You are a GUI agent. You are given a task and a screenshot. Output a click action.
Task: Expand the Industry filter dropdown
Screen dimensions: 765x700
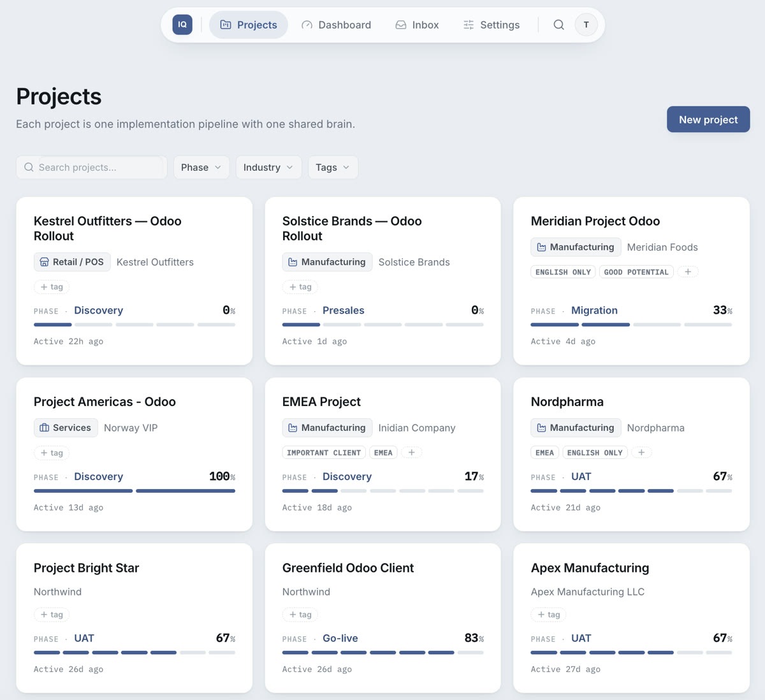click(x=268, y=168)
